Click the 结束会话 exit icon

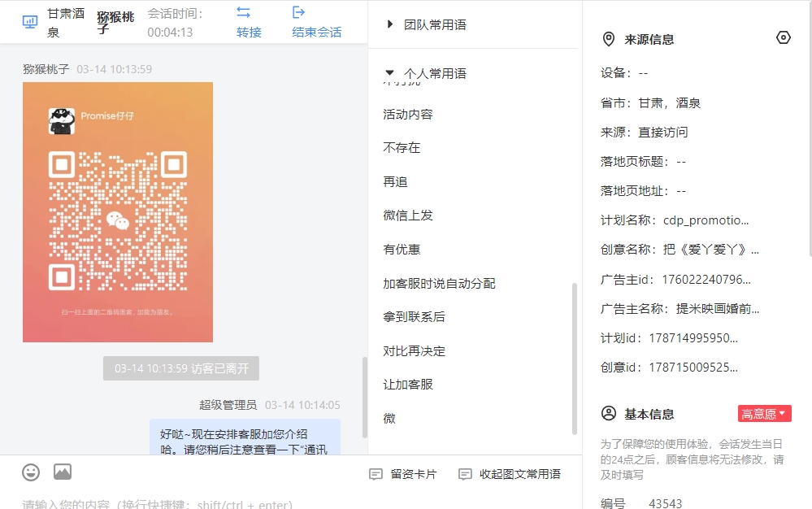pos(299,12)
